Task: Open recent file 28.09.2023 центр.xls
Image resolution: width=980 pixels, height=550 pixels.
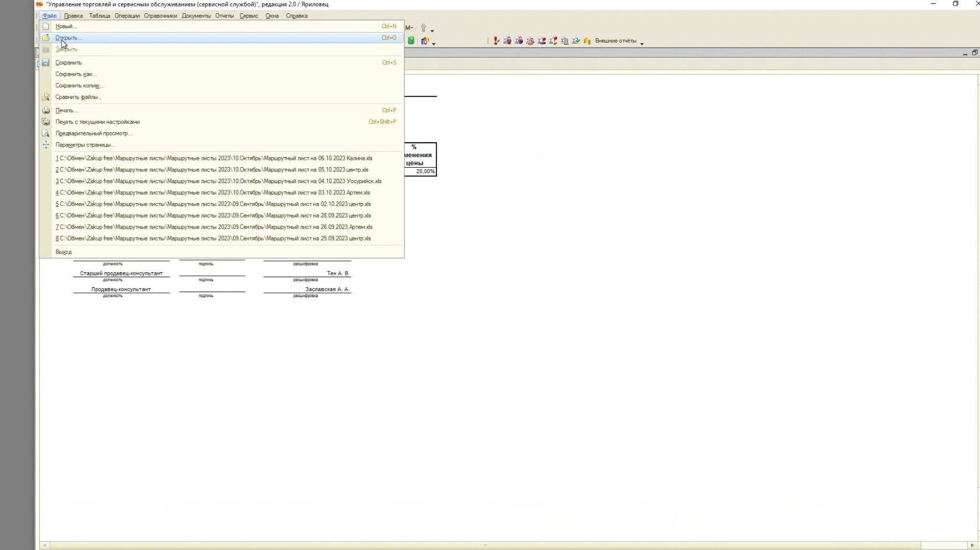Action: [221, 215]
